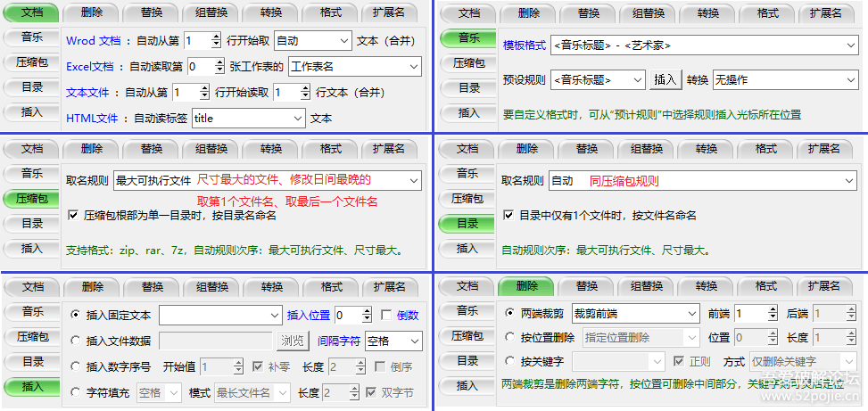Select the 插入文件数据 radio button
The width and height of the screenshot is (868, 411).
(75, 341)
